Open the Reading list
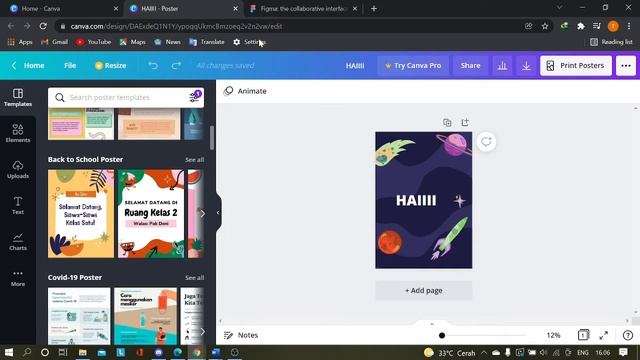This screenshot has width=640, height=360. click(611, 42)
